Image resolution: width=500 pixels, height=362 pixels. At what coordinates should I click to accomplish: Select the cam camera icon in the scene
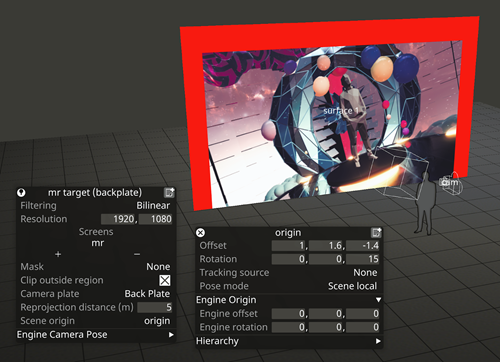pos(450,182)
